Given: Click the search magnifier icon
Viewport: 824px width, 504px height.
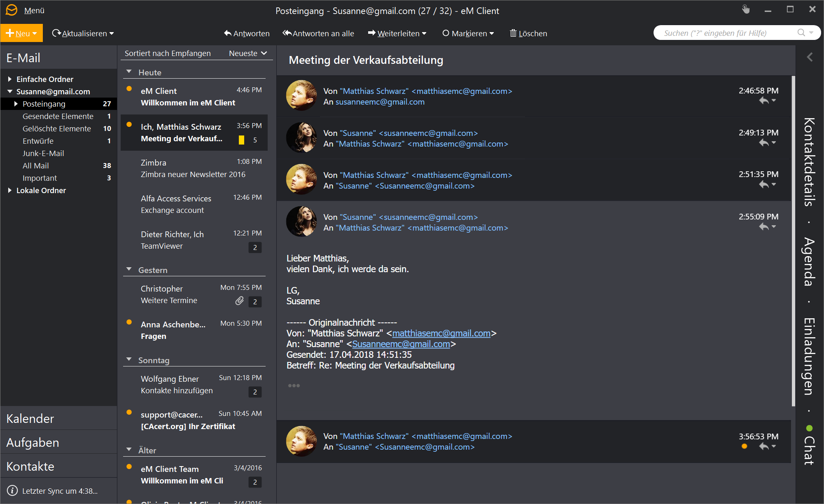Looking at the screenshot, I should [x=801, y=33].
